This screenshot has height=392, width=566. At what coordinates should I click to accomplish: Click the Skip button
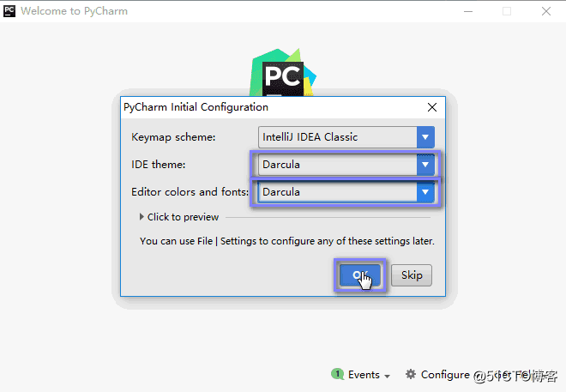[x=412, y=275]
